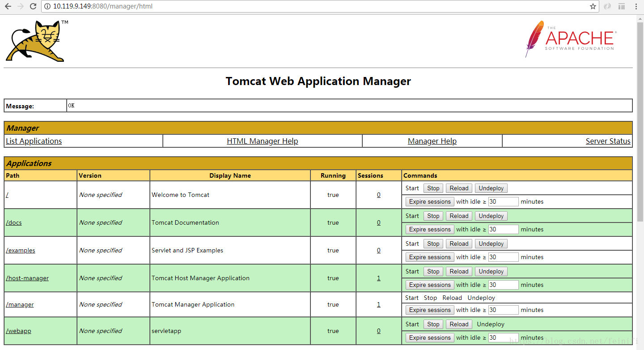The width and height of the screenshot is (644, 350).
Task: Undeploy the /host-manager application
Action: point(491,272)
